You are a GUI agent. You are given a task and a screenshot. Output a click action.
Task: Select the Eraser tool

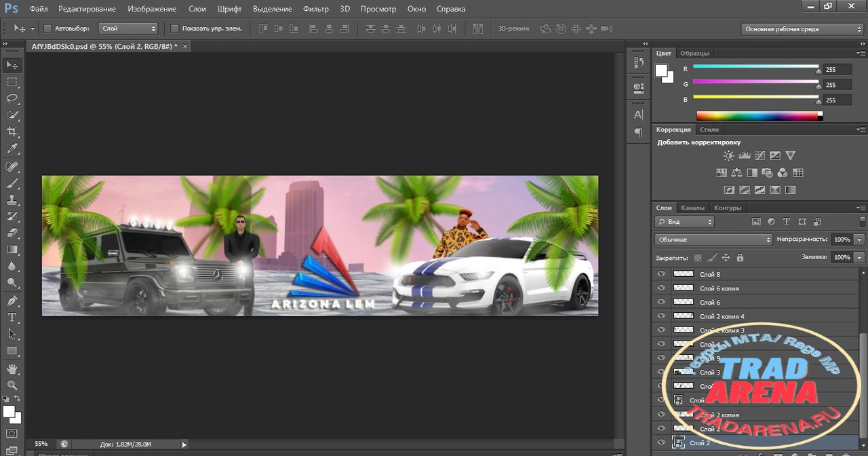coord(12,233)
